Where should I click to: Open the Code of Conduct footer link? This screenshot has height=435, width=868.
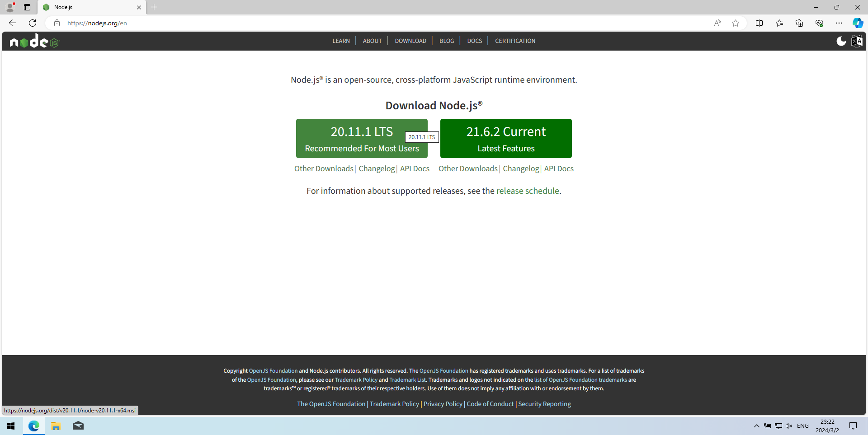[490, 404]
